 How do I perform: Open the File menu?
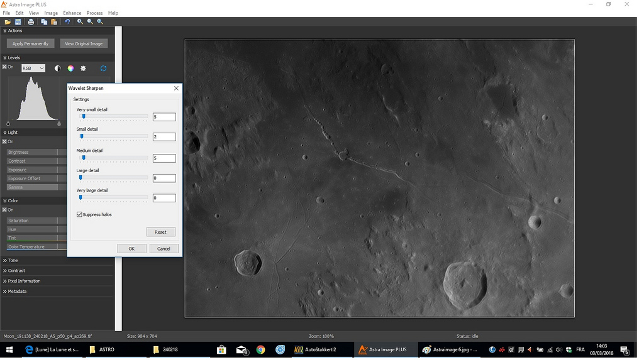coord(6,13)
